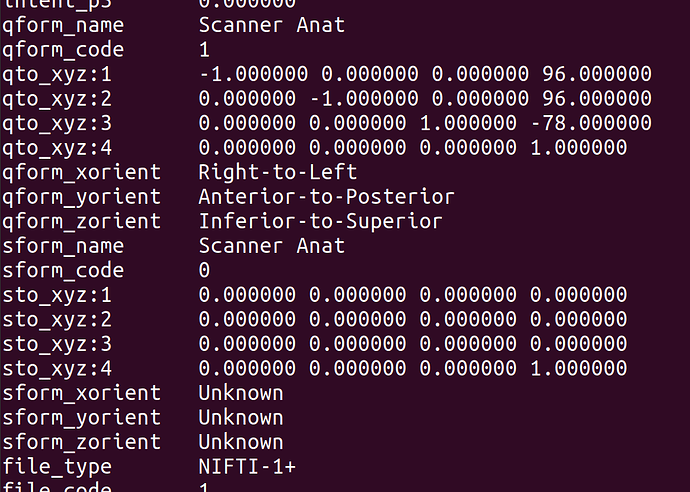Click the qto_xyz:4 row label
The width and height of the screenshot is (690, 492).
coord(57,148)
